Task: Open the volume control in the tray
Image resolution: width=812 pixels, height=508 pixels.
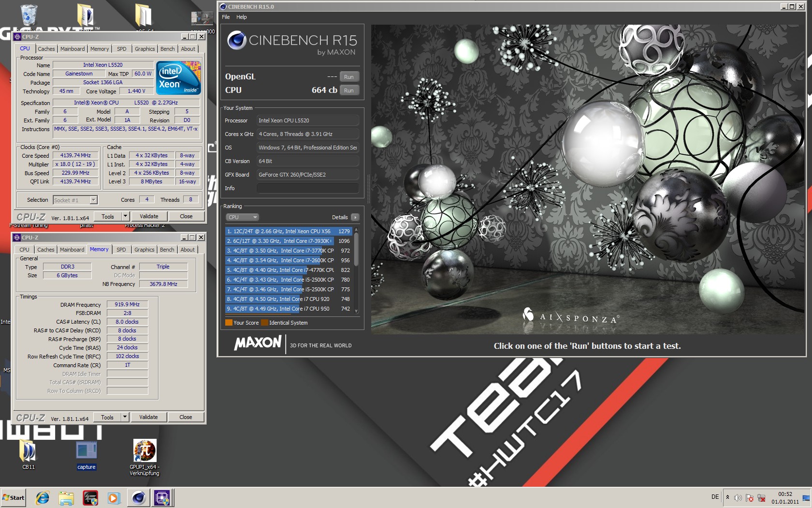Action: 738,498
